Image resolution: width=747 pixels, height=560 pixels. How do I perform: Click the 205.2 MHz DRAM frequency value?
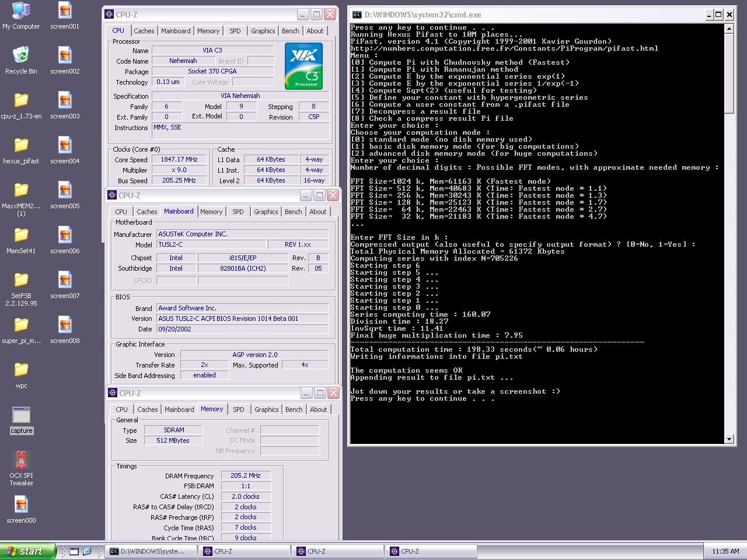[245, 475]
